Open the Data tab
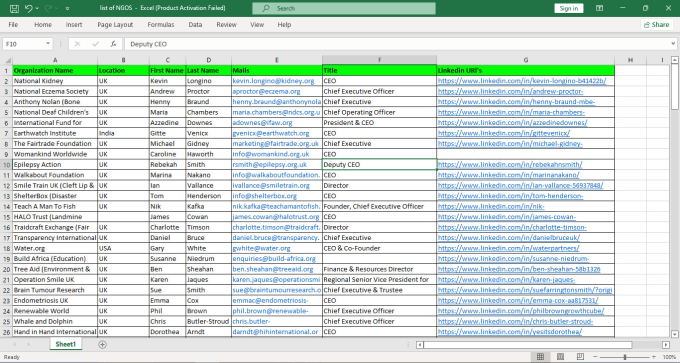Viewport: 680px width, 363px height. click(195, 25)
